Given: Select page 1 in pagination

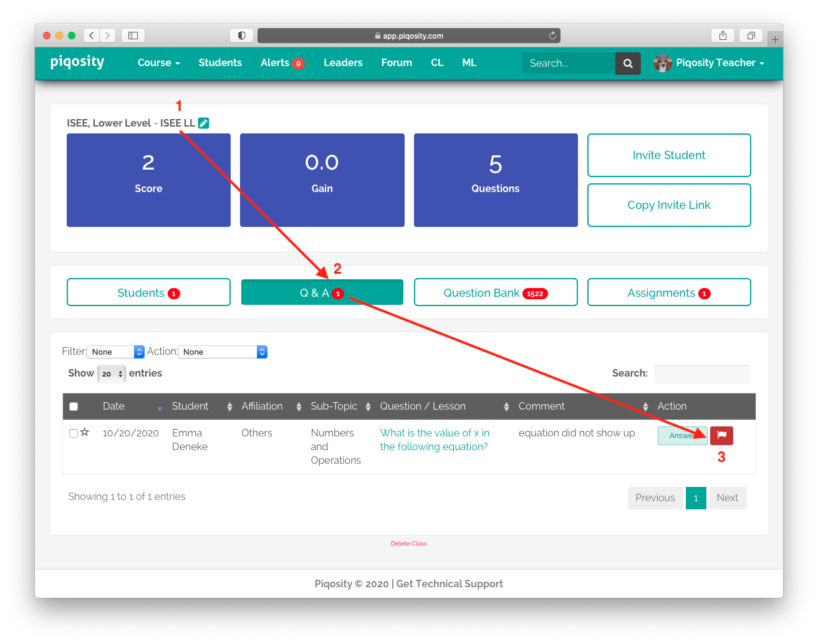Looking at the screenshot, I should point(696,497).
